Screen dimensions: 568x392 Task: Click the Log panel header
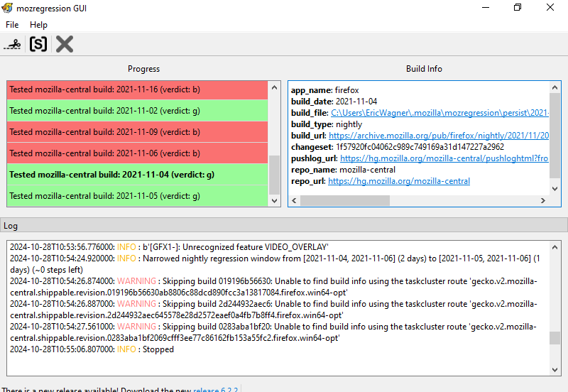(x=283, y=225)
